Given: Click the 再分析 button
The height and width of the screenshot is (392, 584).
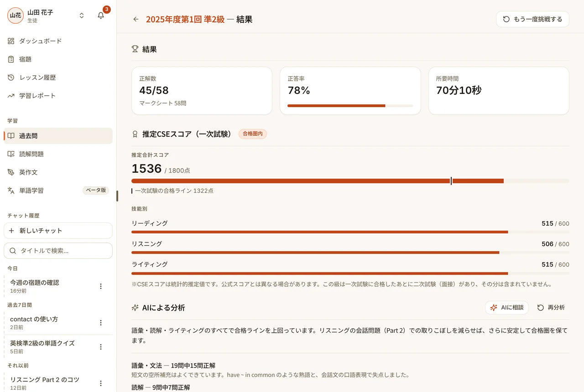Looking at the screenshot, I should click(x=551, y=308).
